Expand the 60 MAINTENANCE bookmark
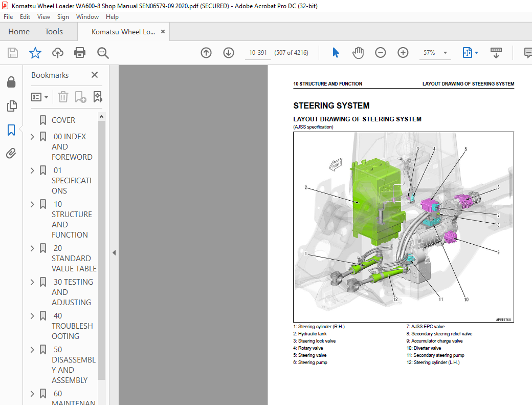The height and width of the screenshot is (405, 532). [32, 394]
